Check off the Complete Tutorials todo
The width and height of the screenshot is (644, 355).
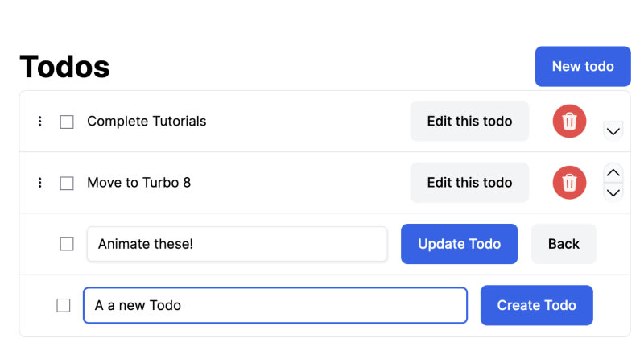point(67,122)
